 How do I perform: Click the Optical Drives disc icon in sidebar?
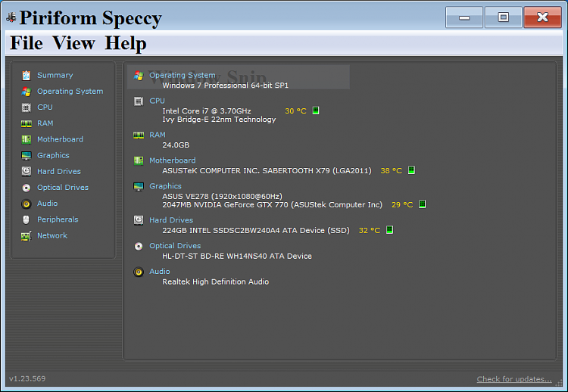pos(26,188)
